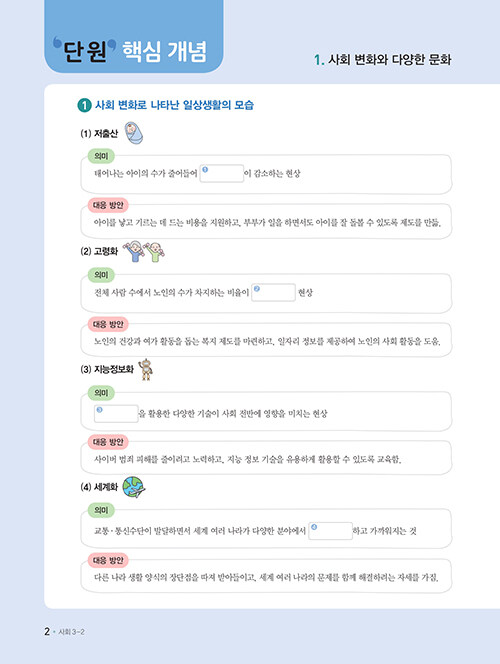The width and height of the screenshot is (500, 664).
Task: Click the 대응 방안 tag under 저출산
Action: (108, 205)
